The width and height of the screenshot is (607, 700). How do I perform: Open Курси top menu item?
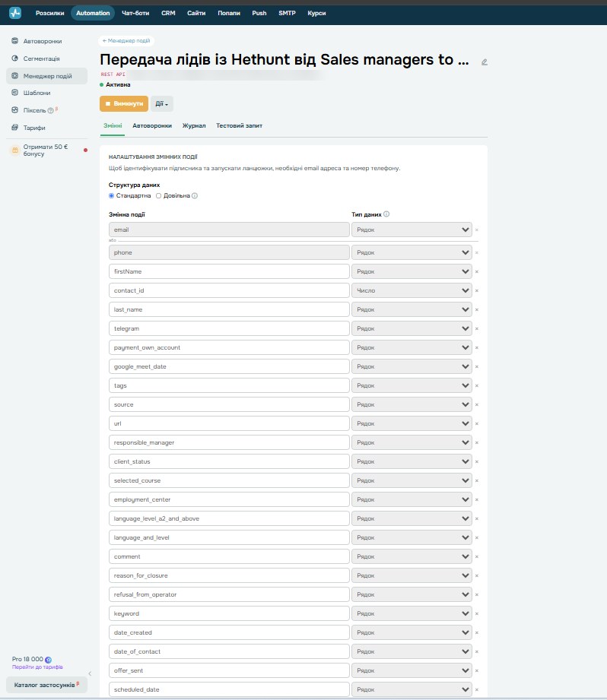(316, 13)
